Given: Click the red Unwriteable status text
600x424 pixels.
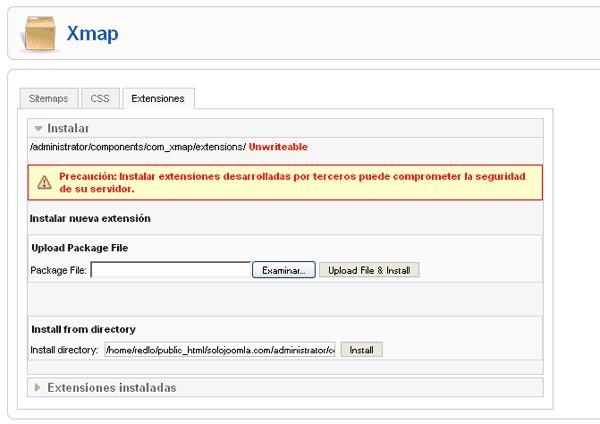Looking at the screenshot, I should [x=285, y=147].
